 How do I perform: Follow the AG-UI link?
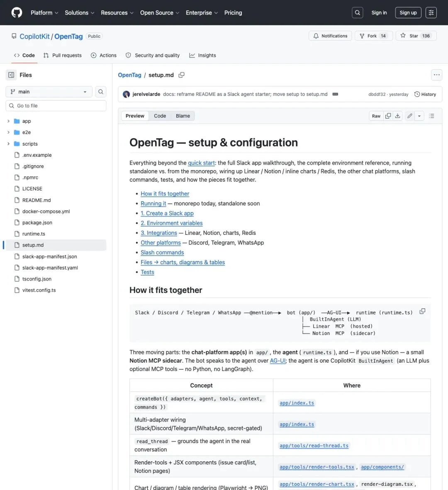click(278, 361)
